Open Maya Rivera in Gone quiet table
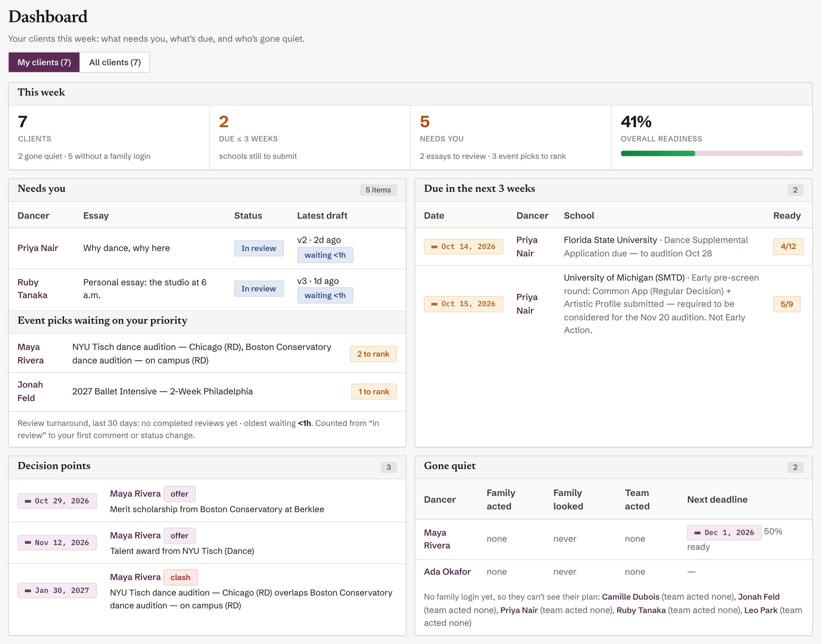This screenshot has width=821, height=644. tap(437, 539)
